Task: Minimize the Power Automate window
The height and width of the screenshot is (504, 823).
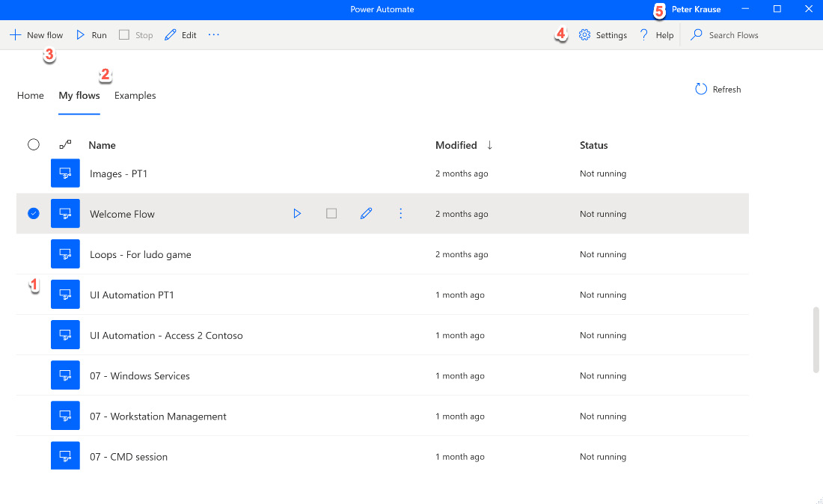Action: point(745,9)
